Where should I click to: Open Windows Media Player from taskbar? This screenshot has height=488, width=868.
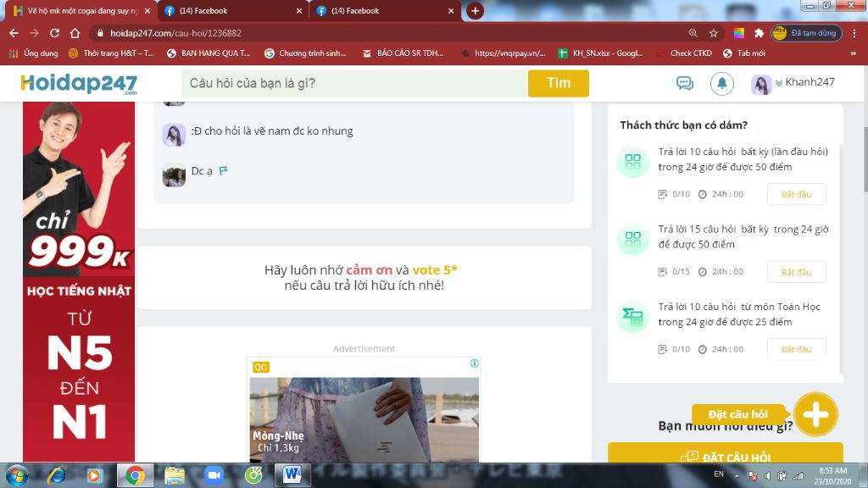[x=95, y=476]
